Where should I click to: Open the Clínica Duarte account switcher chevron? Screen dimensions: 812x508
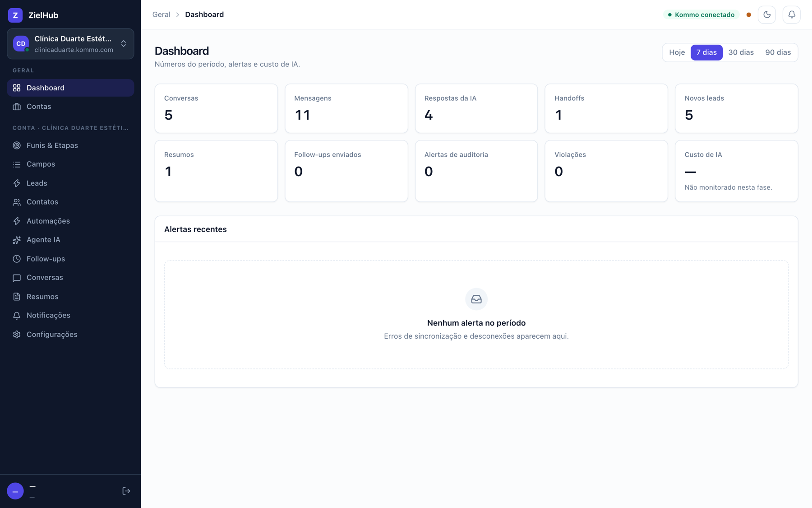(124, 44)
